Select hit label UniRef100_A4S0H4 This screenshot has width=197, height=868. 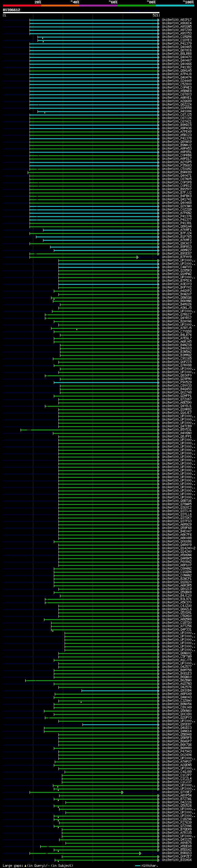tap(177, 111)
